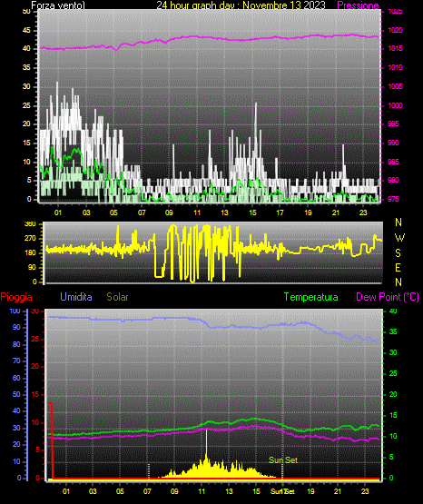Viewport: 423px width, 504px height.
Task: Click the 'N' compass label at top of wind direction scale
Action: point(398,222)
